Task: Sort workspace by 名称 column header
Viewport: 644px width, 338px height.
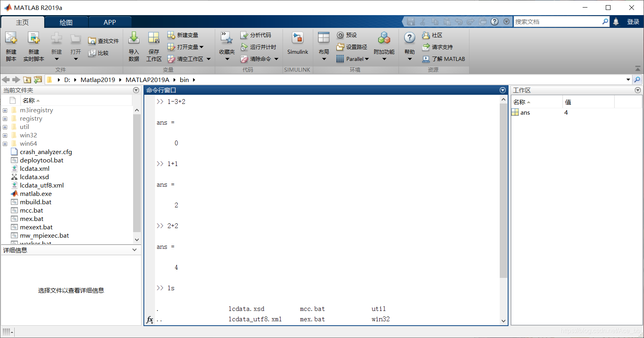Action: point(536,102)
